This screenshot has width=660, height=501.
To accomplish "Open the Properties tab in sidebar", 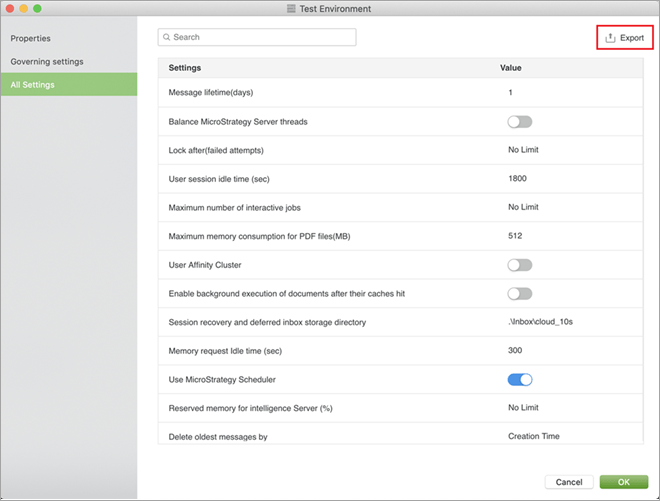I will click(x=31, y=38).
